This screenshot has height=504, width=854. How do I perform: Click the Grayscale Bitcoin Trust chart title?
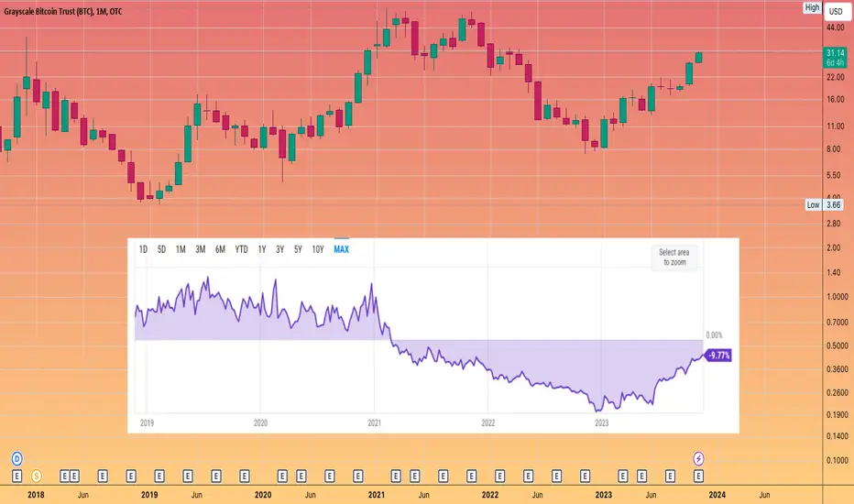point(63,11)
